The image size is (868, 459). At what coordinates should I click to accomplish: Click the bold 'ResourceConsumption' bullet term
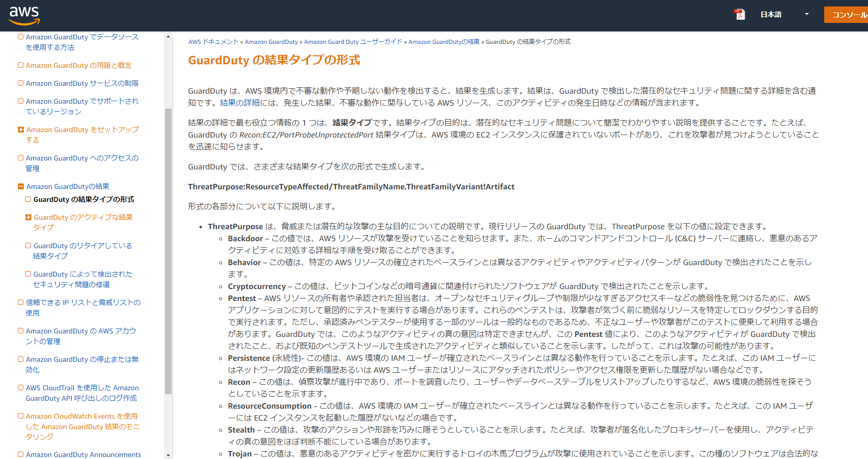[x=270, y=406]
